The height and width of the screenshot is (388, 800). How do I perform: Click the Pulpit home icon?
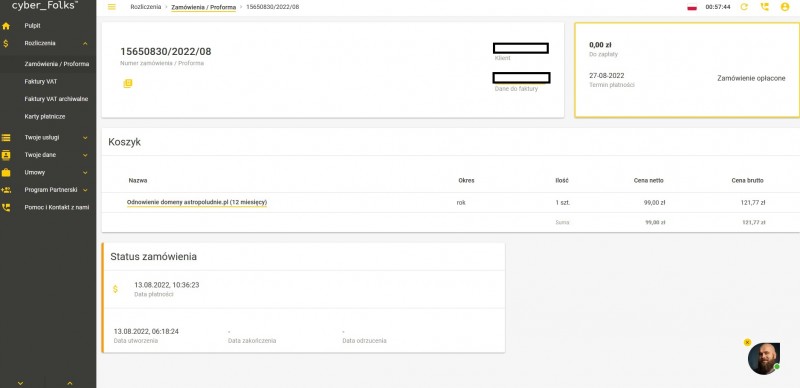click(6, 26)
